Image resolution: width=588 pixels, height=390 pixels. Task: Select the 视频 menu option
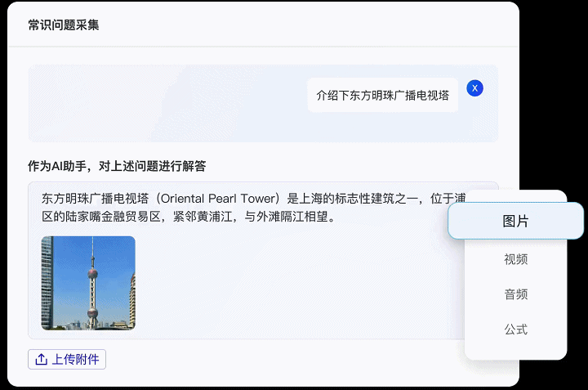tap(515, 259)
